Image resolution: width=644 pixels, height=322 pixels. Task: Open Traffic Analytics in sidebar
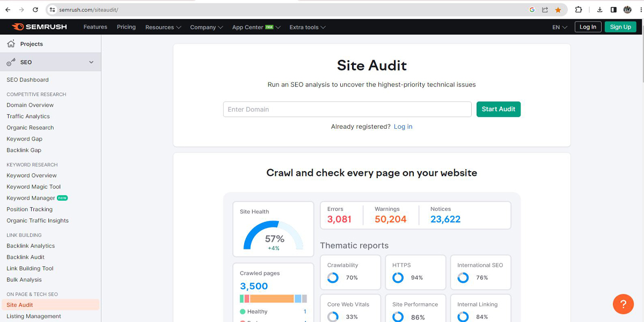click(x=28, y=116)
